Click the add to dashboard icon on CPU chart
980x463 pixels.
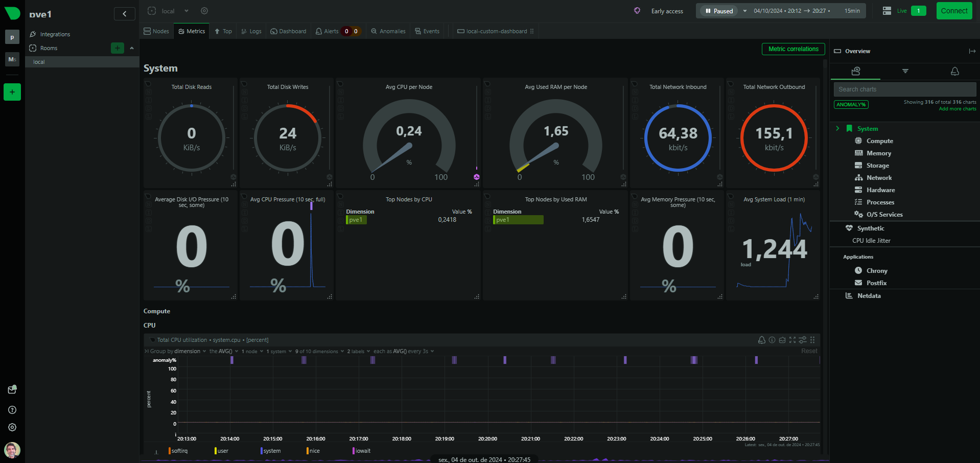[782, 340]
